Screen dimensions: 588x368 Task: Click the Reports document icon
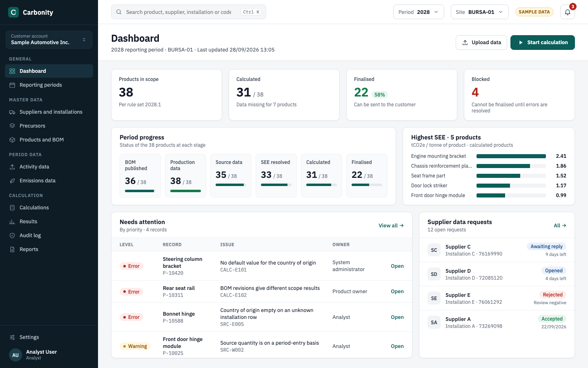(12, 249)
